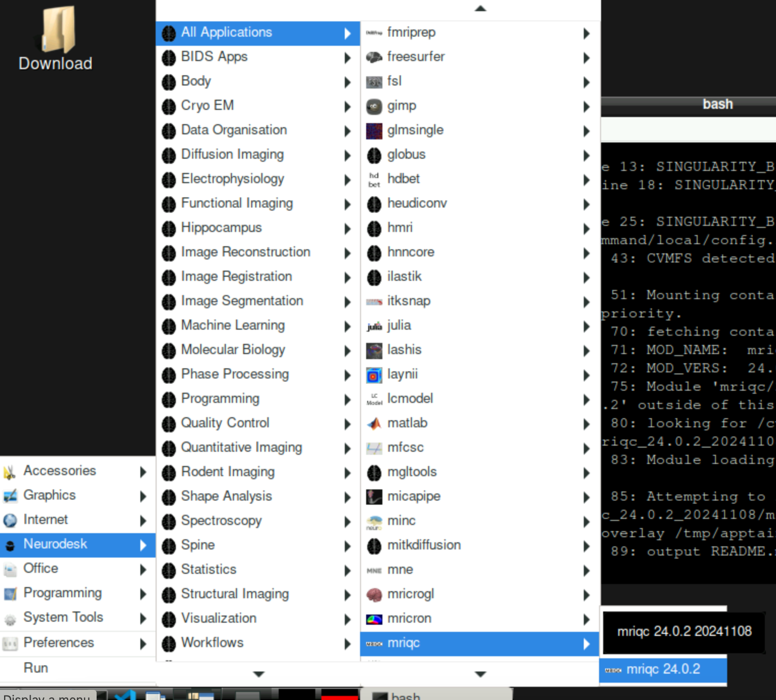776x700 pixels.
Task: Open the Diffusion Imaging category
Action: coord(258,155)
